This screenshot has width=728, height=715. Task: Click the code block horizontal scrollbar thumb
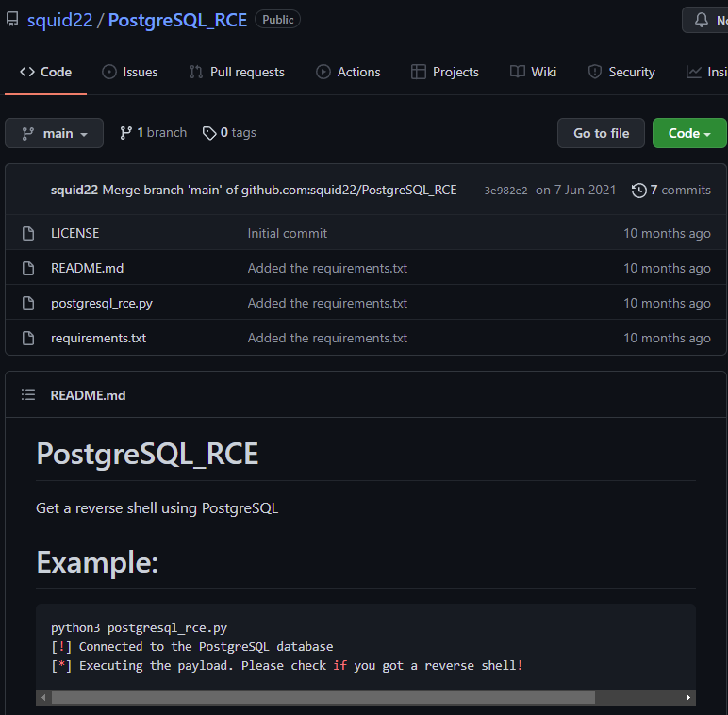coord(323,697)
